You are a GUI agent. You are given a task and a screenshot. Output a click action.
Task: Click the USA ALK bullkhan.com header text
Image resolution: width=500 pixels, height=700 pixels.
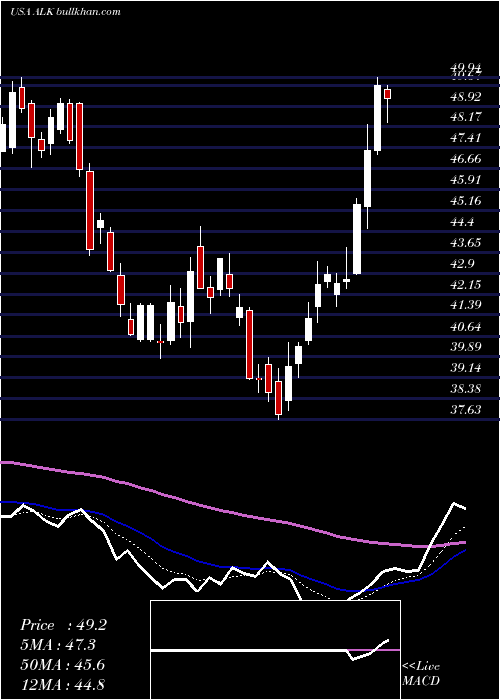65,12
